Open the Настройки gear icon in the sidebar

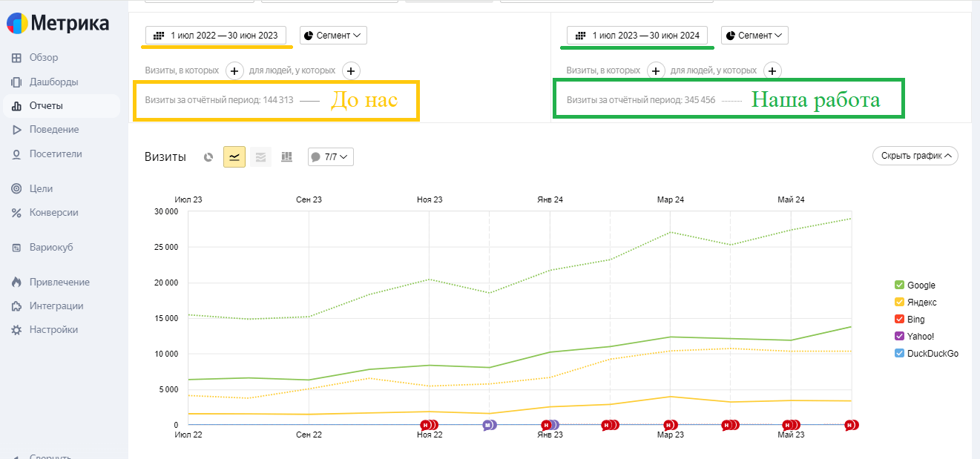(16, 330)
